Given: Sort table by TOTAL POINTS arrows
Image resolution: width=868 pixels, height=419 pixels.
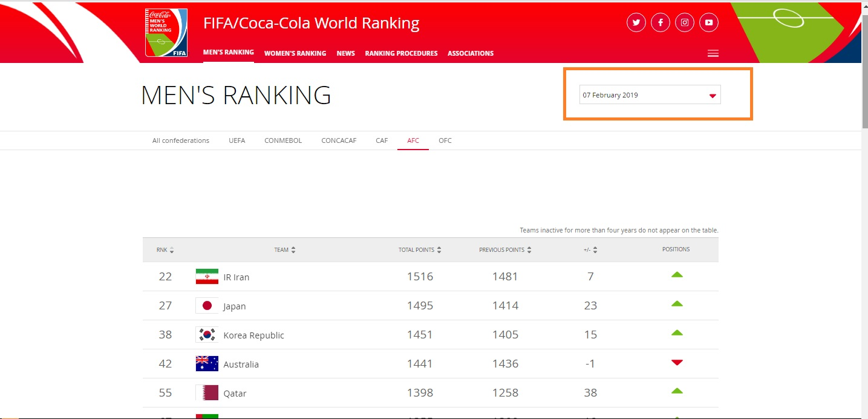Looking at the screenshot, I should coord(439,249).
